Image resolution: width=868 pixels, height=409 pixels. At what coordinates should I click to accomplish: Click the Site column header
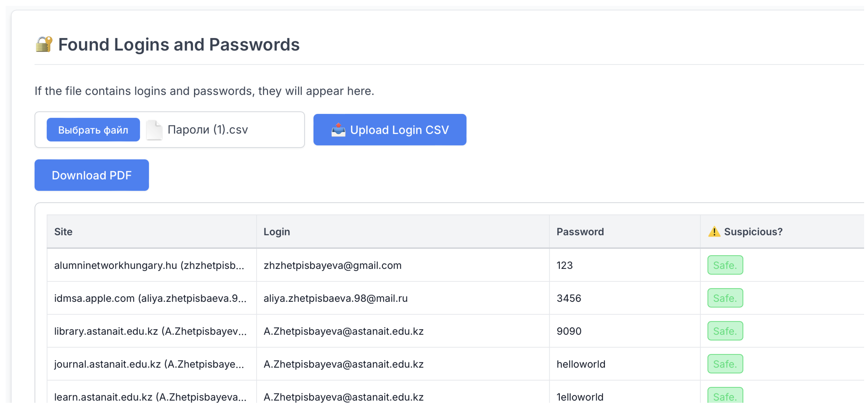pyautogui.click(x=63, y=232)
